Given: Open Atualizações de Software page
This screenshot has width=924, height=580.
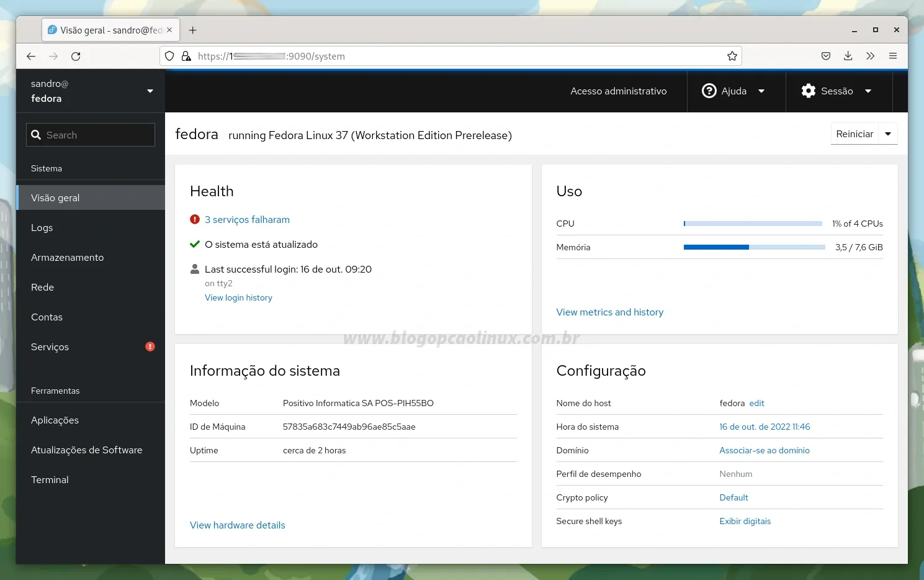Looking at the screenshot, I should click(91, 450).
